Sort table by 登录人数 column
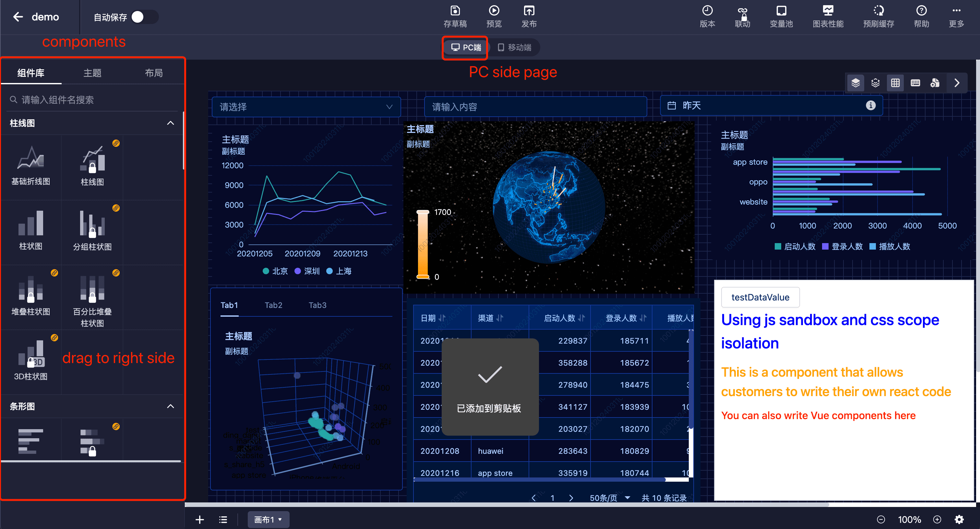The image size is (980, 529). [643, 318]
